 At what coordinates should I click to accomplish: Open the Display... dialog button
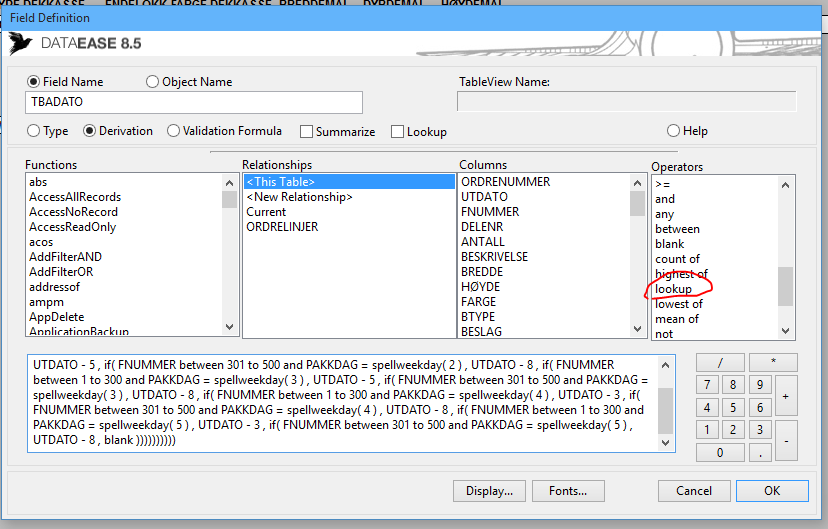[490, 491]
